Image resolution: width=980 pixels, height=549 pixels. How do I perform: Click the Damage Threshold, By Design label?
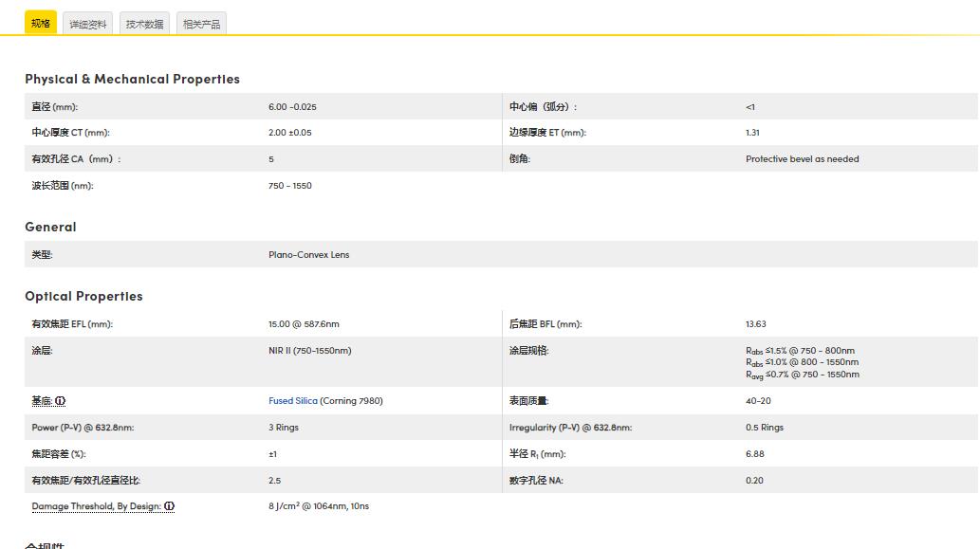point(96,506)
